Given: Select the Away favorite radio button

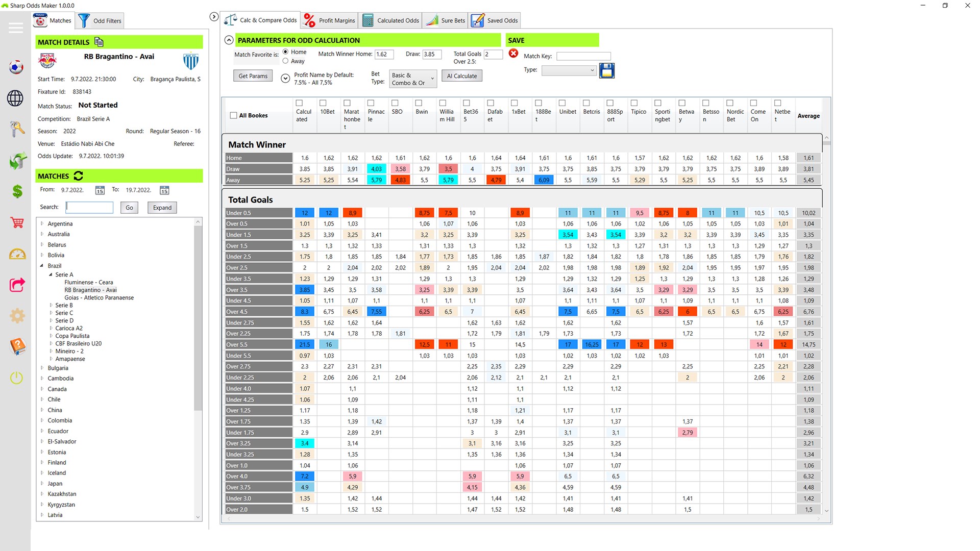Looking at the screenshot, I should point(285,61).
